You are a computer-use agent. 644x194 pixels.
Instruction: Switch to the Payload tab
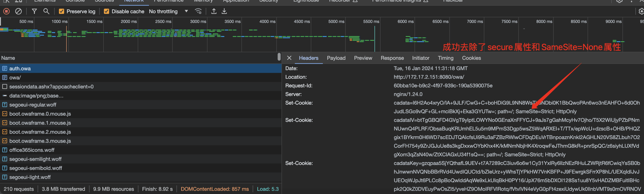click(x=336, y=58)
